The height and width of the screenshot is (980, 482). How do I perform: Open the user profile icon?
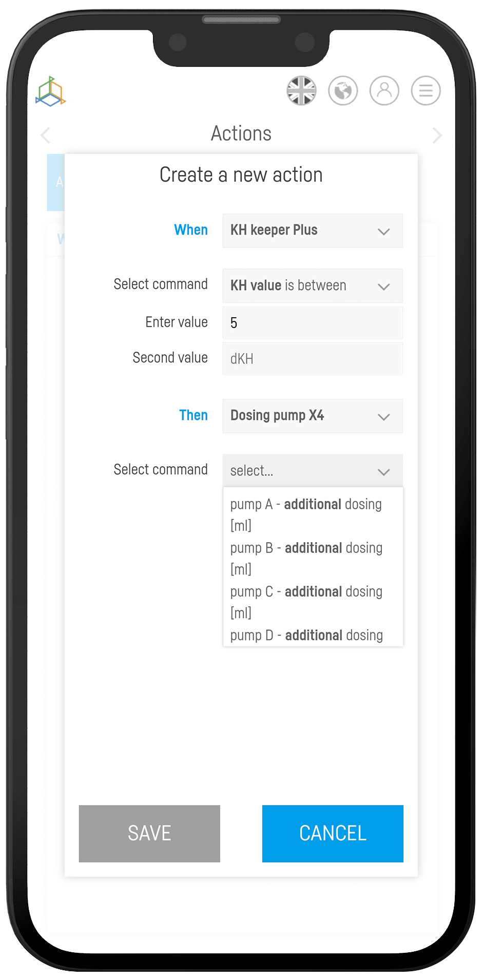[384, 91]
